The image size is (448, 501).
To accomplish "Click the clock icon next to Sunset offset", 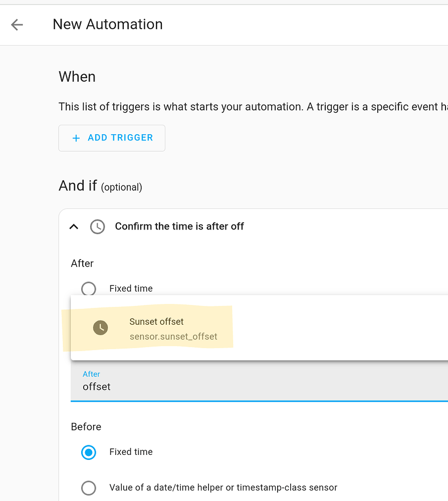I will click(x=100, y=328).
